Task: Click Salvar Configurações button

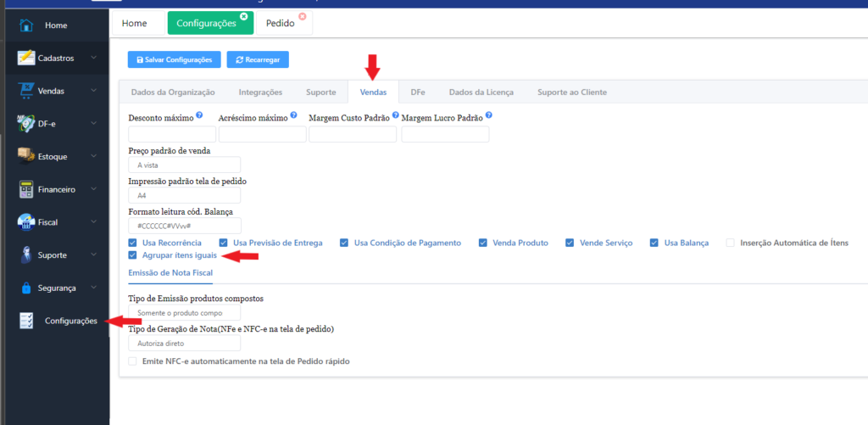Action: click(175, 59)
